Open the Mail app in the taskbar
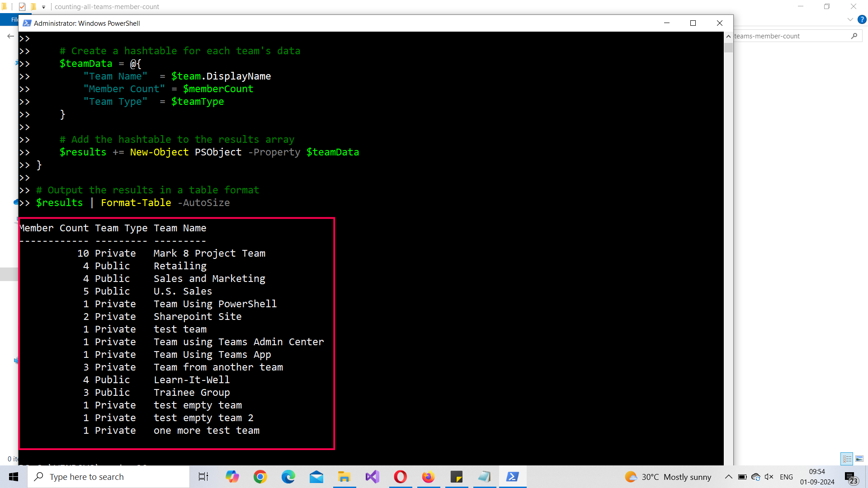Screen dimensions: 868x488 coord(316,477)
